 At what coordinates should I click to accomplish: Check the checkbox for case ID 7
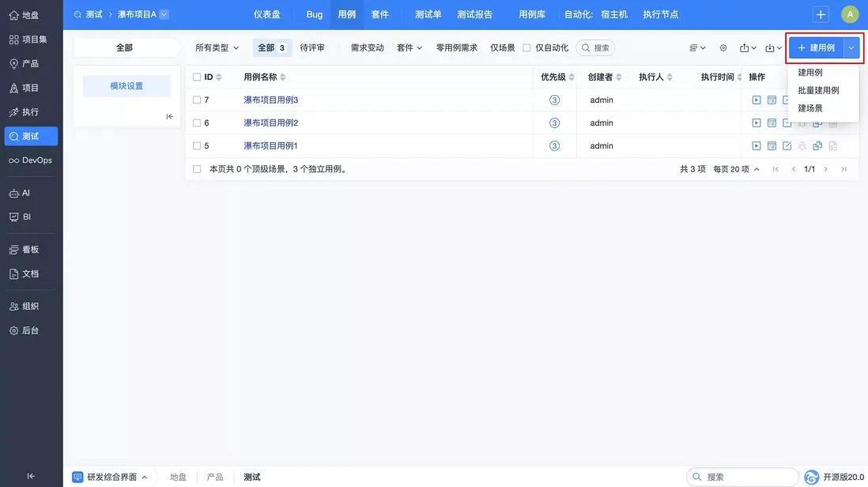coord(197,100)
